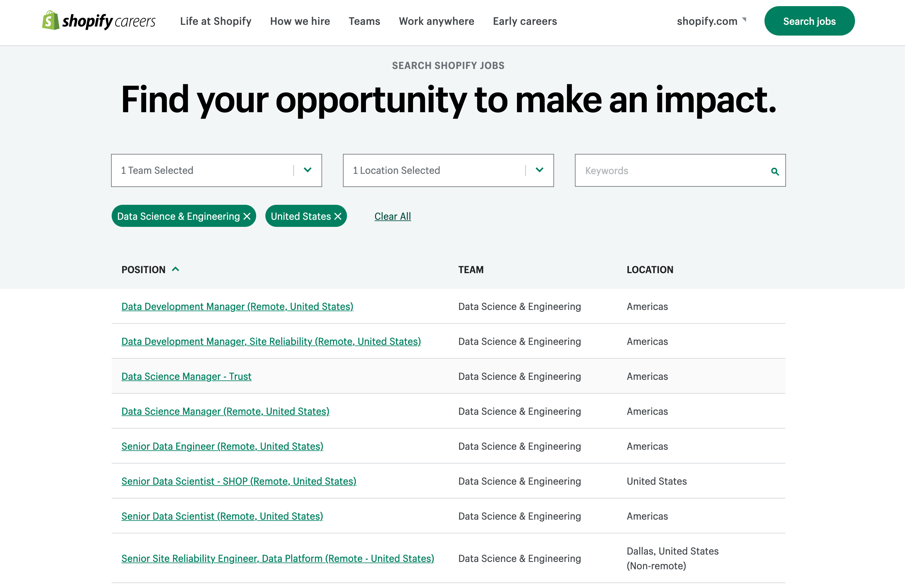Expand the Team selection chevron

point(308,170)
